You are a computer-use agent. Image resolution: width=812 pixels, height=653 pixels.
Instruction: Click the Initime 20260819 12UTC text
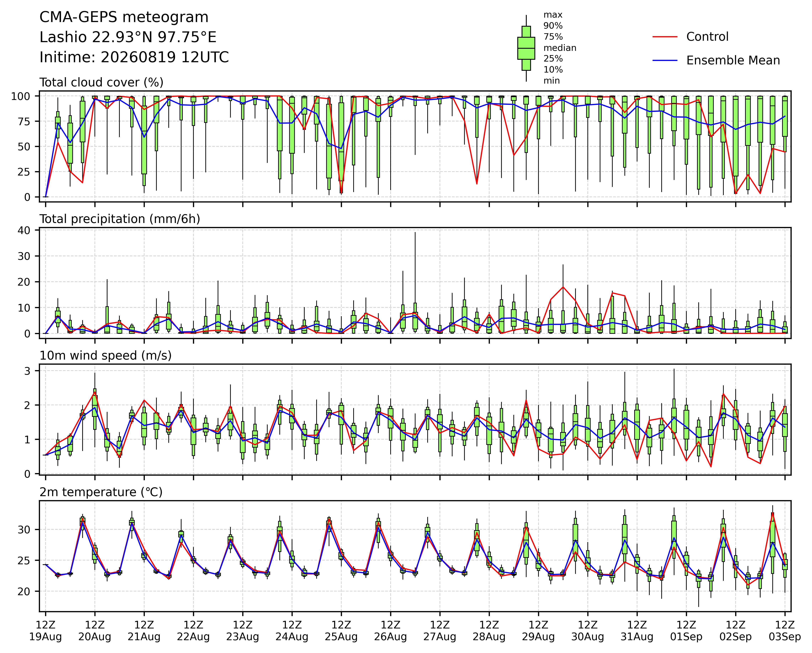[x=134, y=57]
